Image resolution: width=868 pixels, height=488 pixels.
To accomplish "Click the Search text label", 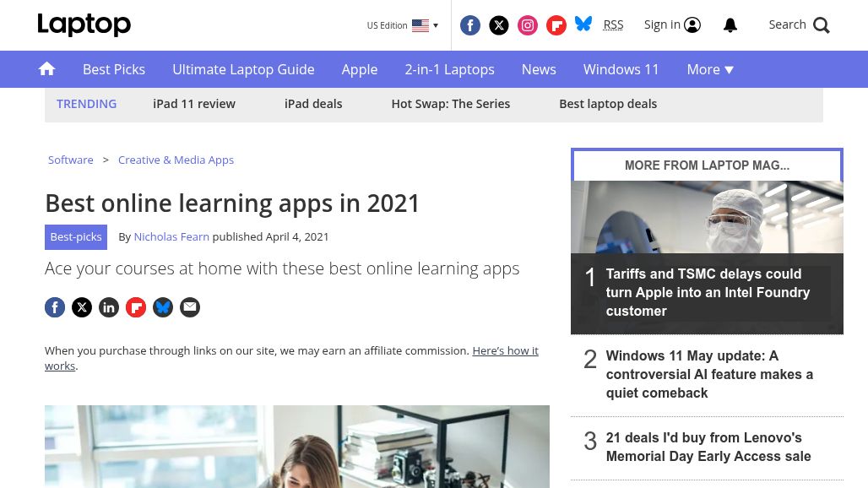I will [x=787, y=24].
